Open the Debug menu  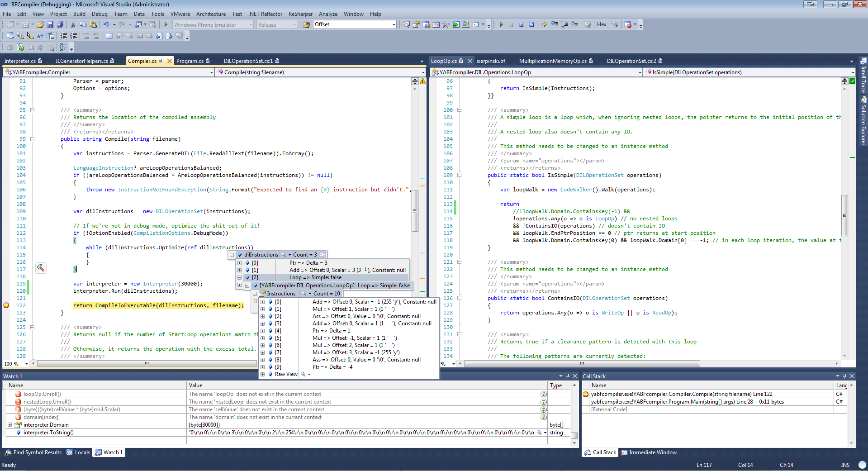(100, 14)
